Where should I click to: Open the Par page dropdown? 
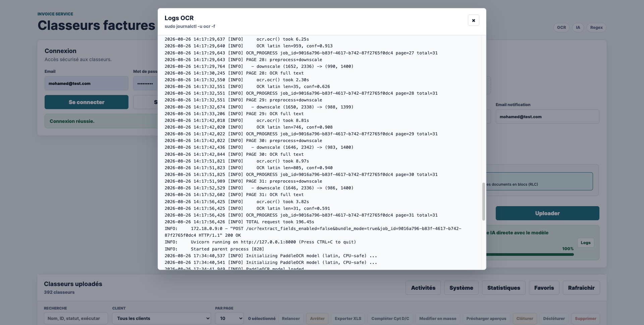229,318
